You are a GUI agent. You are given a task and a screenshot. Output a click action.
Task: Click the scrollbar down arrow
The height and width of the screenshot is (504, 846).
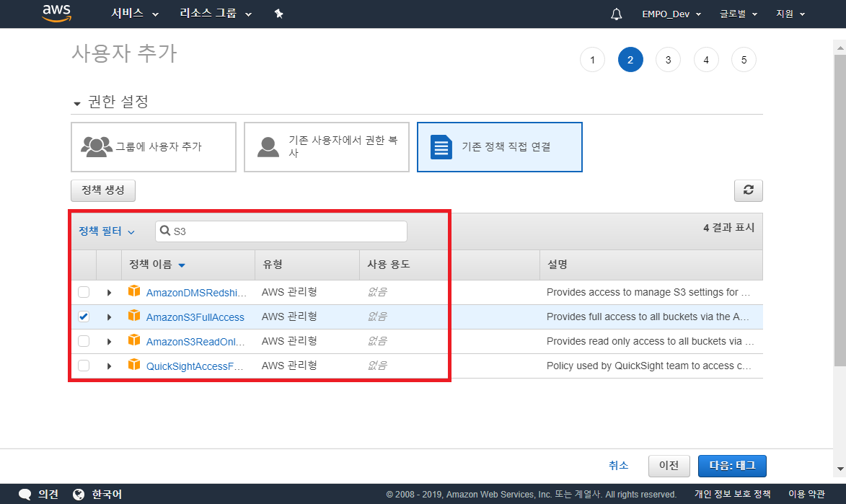pyautogui.click(x=840, y=469)
